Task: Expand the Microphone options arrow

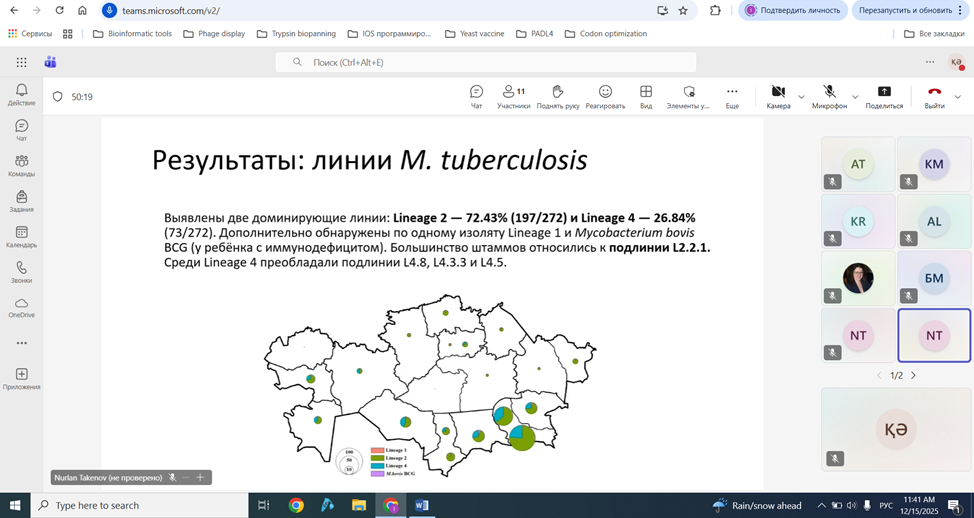Action: click(855, 97)
